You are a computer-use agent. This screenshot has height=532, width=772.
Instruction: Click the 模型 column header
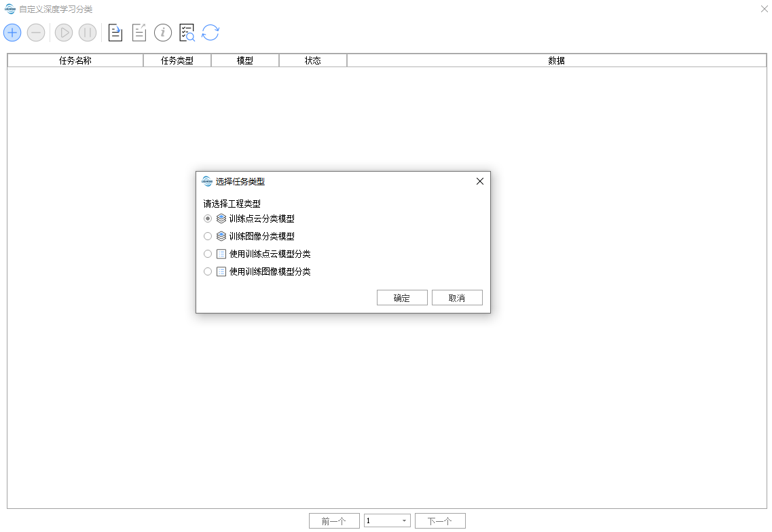(245, 60)
